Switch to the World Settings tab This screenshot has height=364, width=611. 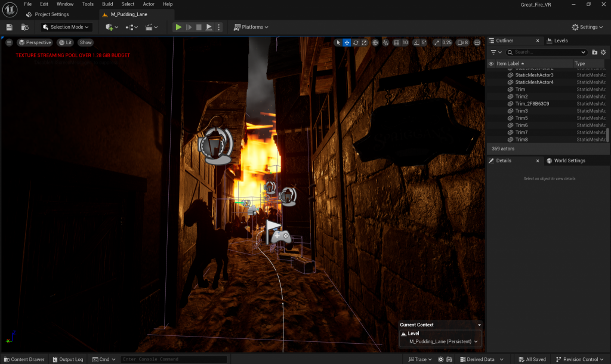tap(566, 161)
